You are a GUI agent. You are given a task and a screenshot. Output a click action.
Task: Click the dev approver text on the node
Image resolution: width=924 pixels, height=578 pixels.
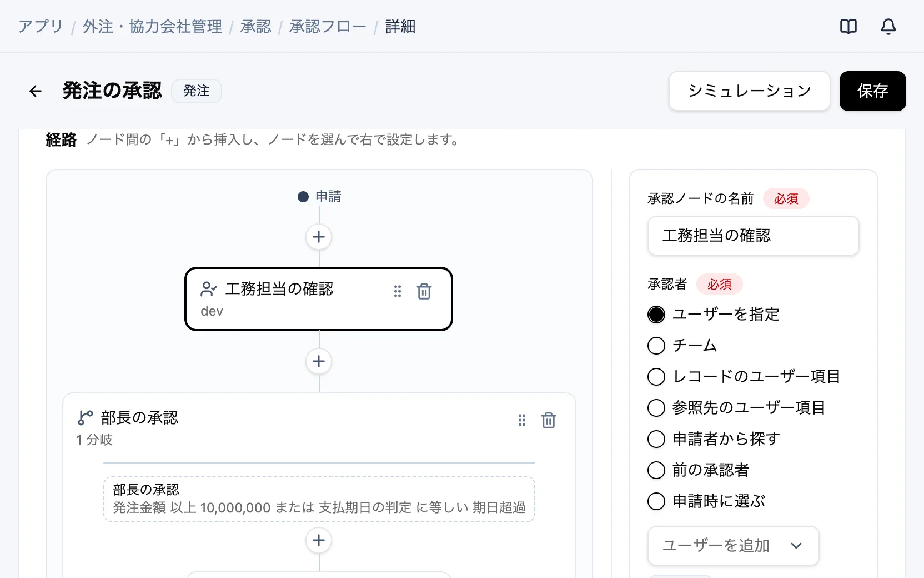(212, 311)
